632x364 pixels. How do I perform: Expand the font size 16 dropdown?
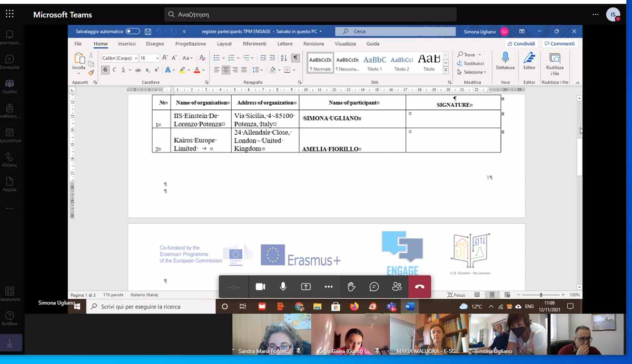[157, 58]
